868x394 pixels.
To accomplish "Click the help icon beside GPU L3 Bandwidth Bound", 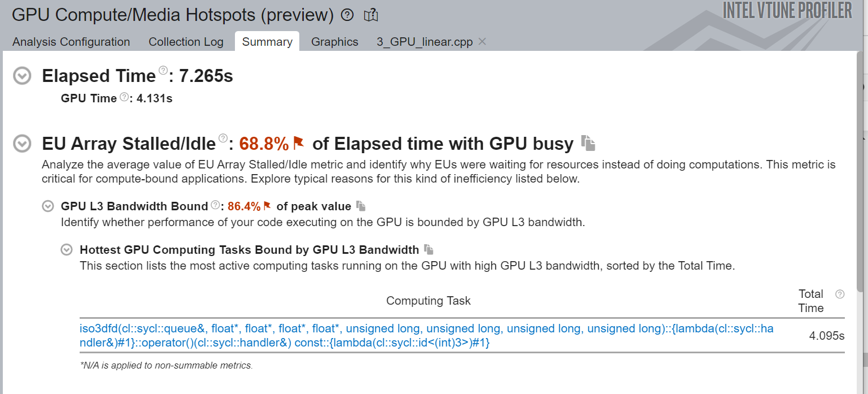I will [x=215, y=205].
